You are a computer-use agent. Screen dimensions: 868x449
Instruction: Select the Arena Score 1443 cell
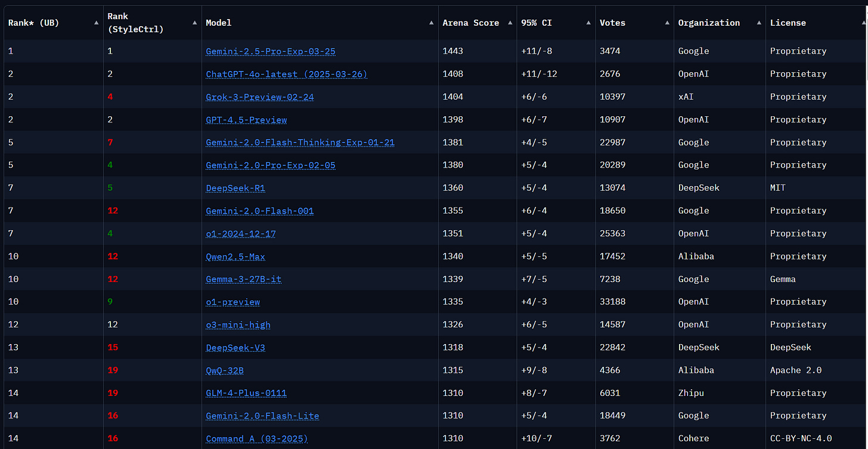pyautogui.click(x=452, y=51)
